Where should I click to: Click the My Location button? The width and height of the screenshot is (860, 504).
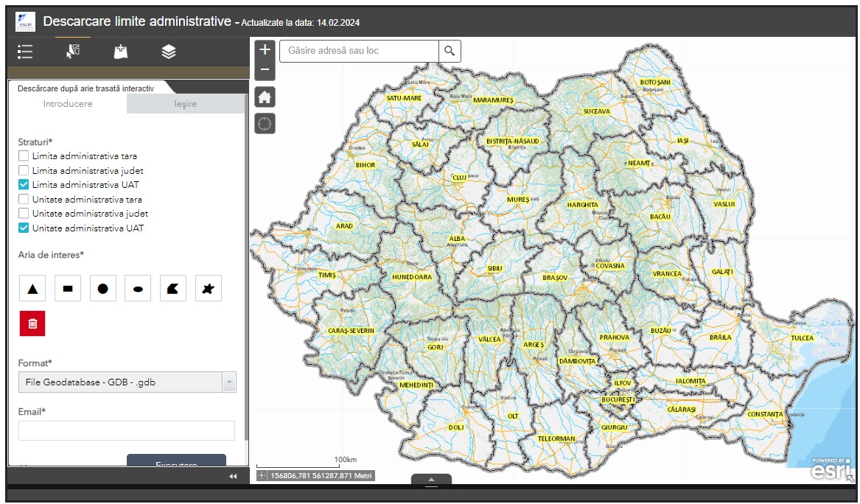[265, 123]
